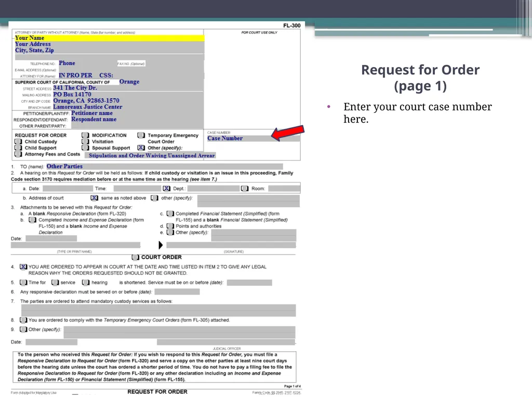Click the City, State, Zip field

click(109, 50)
